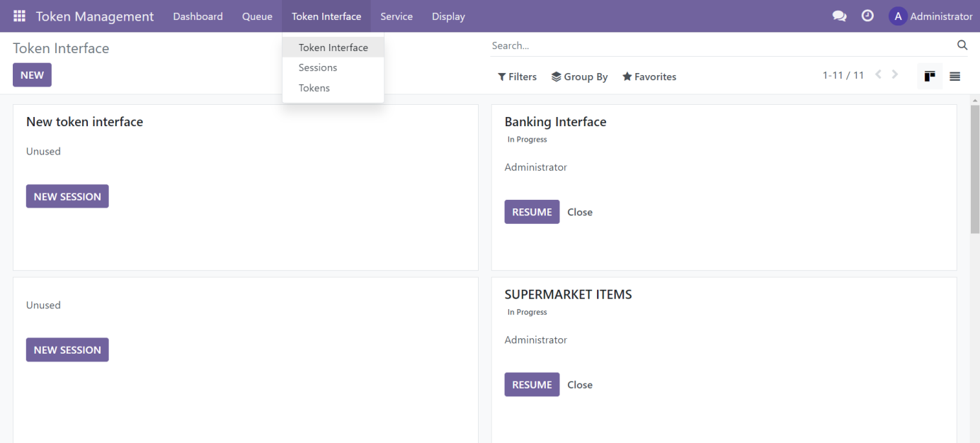Resume the Banking Interface session

pyautogui.click(x=532, y=212)
